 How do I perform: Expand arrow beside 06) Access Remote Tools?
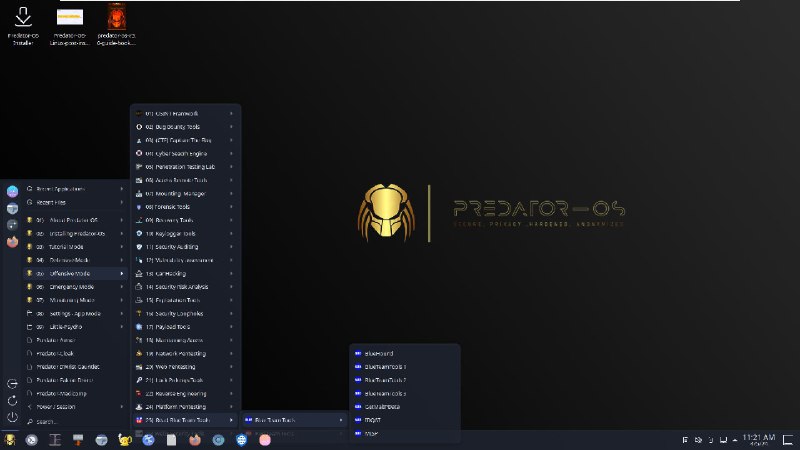(x=231, y=180)
